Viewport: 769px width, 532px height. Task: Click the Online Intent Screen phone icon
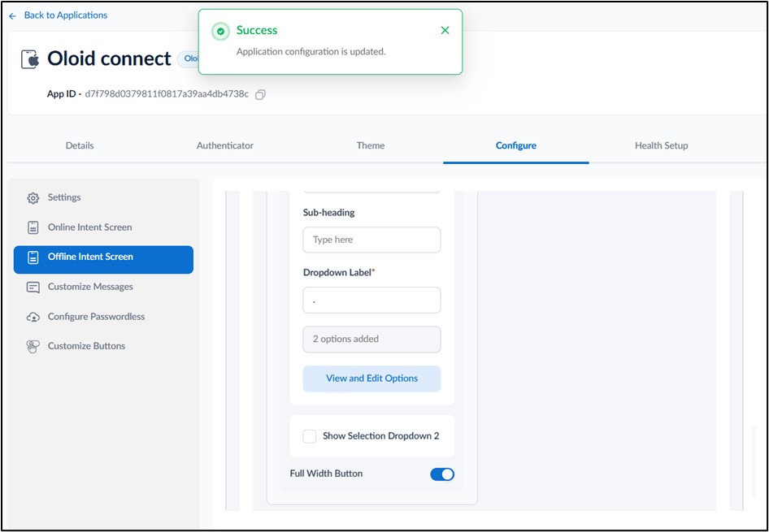pos(33,227)
